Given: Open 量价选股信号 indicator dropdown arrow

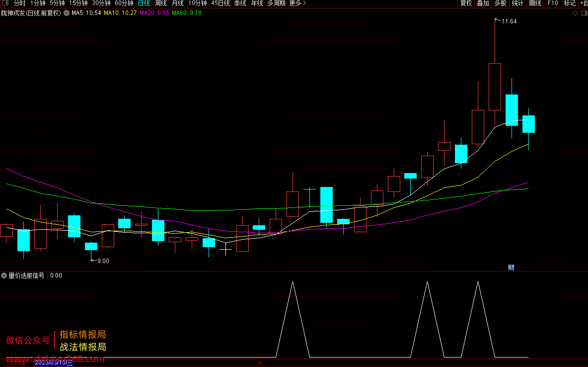Looking at the screenshot, I should point(4,275).
